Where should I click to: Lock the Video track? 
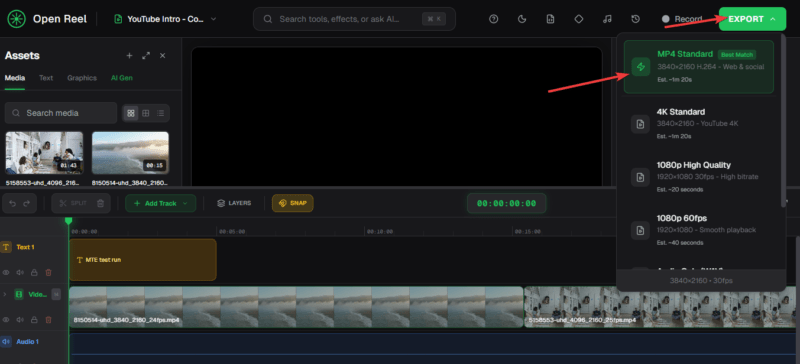click(x=34, y=320)
